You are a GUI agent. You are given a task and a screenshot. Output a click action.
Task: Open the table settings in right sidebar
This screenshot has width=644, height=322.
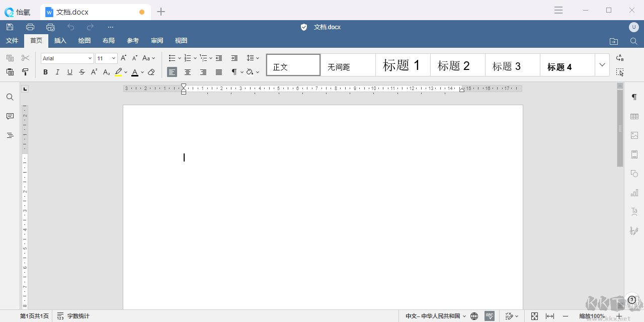[634, 116]
